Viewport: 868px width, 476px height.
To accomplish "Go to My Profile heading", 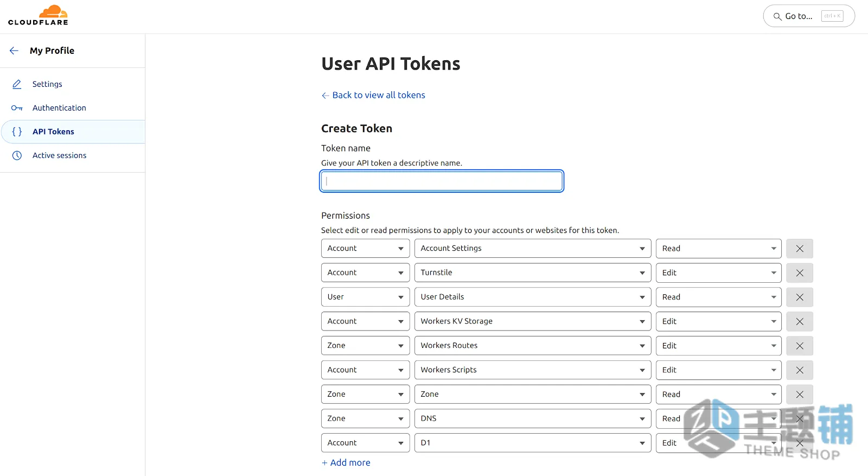I will tap(52, 50).
